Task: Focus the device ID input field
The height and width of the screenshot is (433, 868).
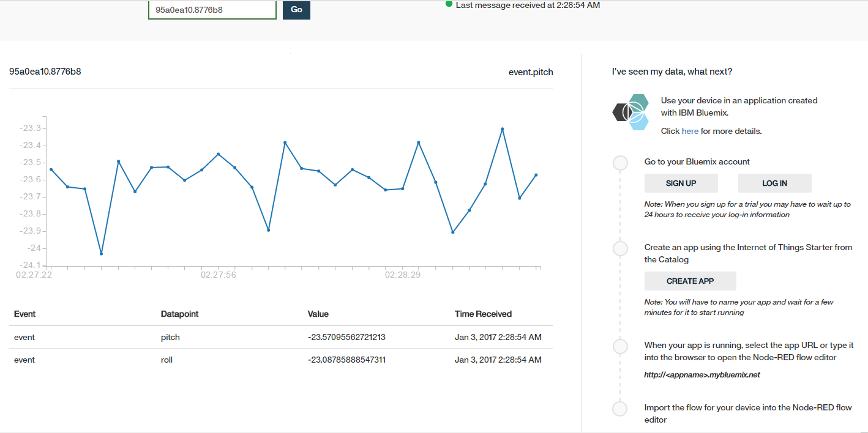Action: click(212, 10)
